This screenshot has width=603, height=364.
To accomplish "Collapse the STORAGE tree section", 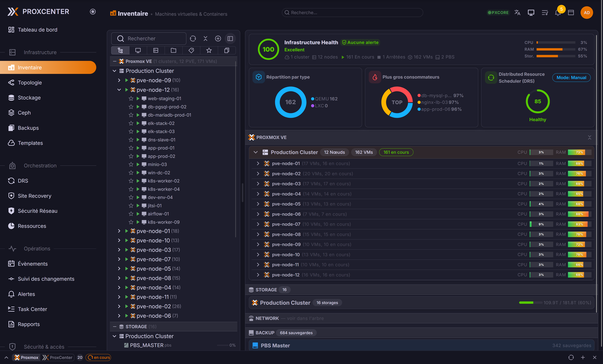I will point(114,327).
